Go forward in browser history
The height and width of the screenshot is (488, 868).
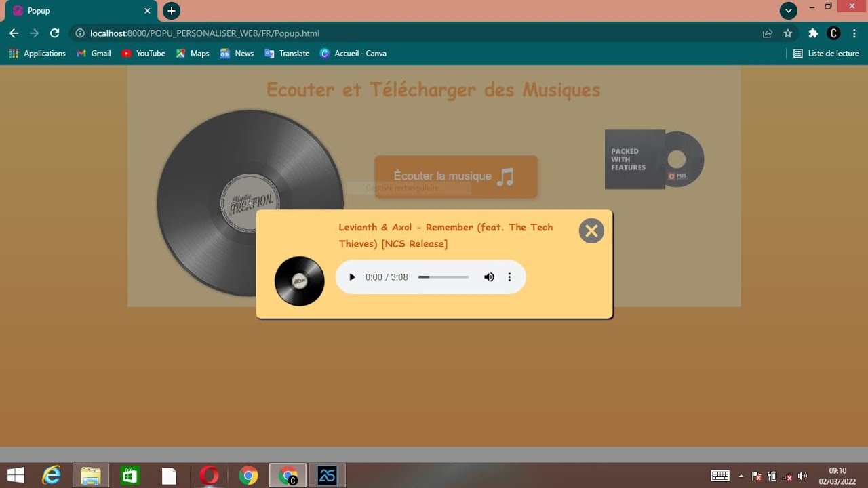pyautogui.click(x=34, y=33)
